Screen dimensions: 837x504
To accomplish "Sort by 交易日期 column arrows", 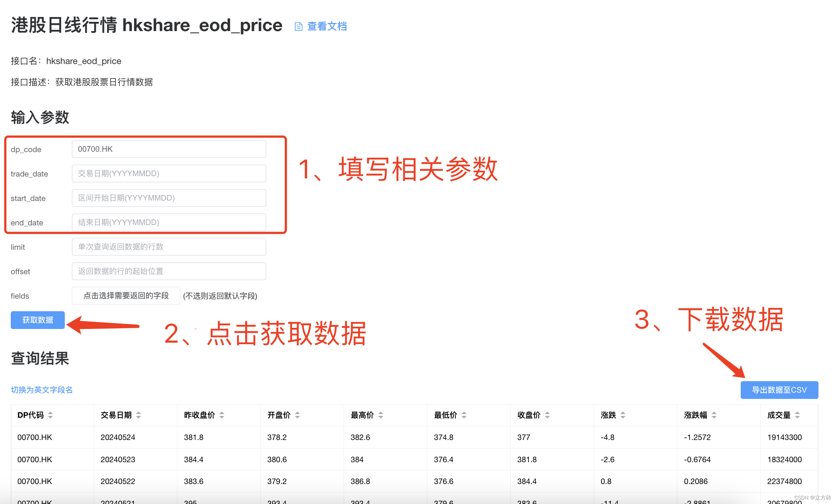I will click(139, 415).
